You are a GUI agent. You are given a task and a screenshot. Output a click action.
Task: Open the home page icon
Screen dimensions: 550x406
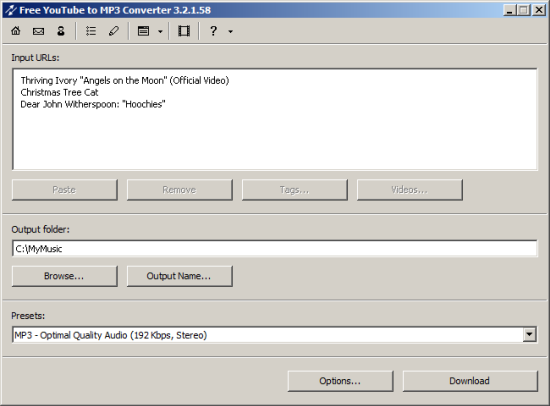coord(16,31)
